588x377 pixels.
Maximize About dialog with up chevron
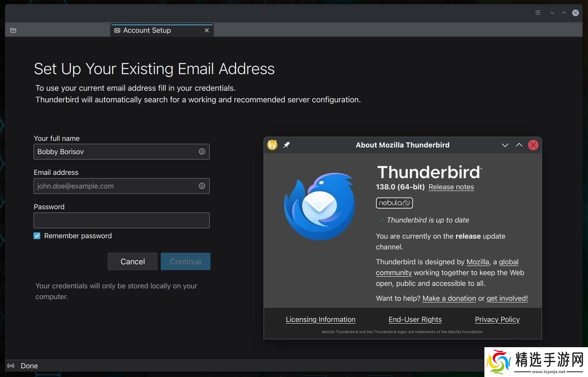[x=519, y=145]
